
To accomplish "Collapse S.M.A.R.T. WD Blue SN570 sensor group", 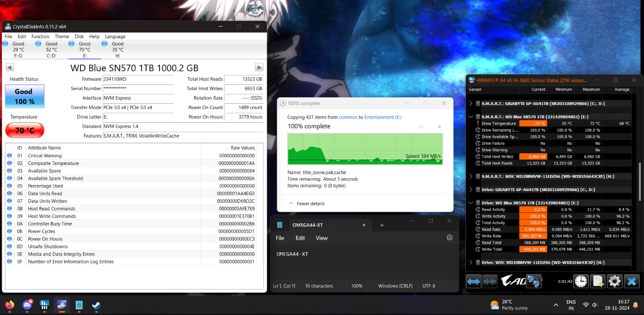I will pyautogui.click(x=471, y=117).
